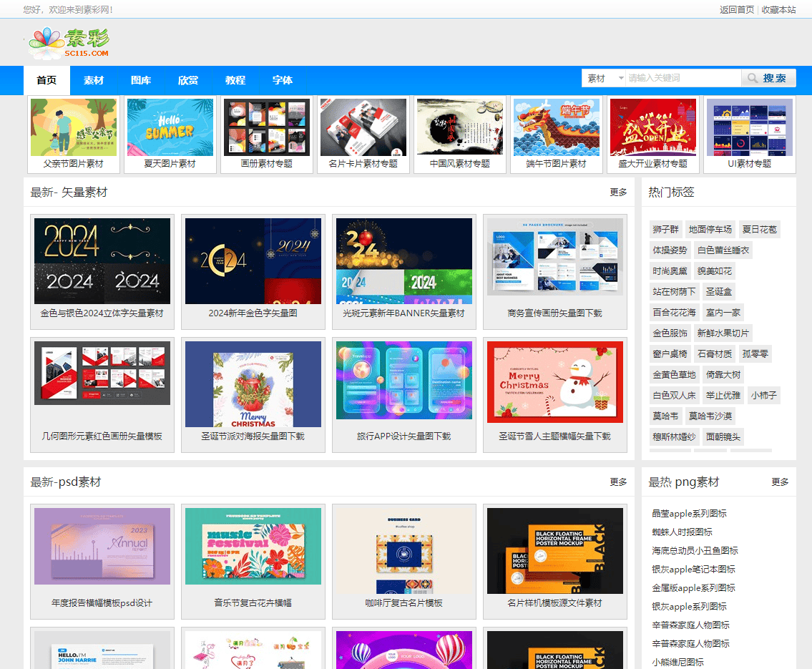Switch to the 字体 menu tab
This screenshot has height=669, width=812.
coord(282,80)
